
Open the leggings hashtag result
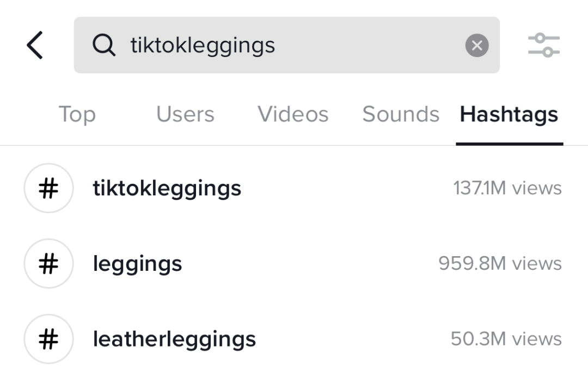click(x=137, y=264)
